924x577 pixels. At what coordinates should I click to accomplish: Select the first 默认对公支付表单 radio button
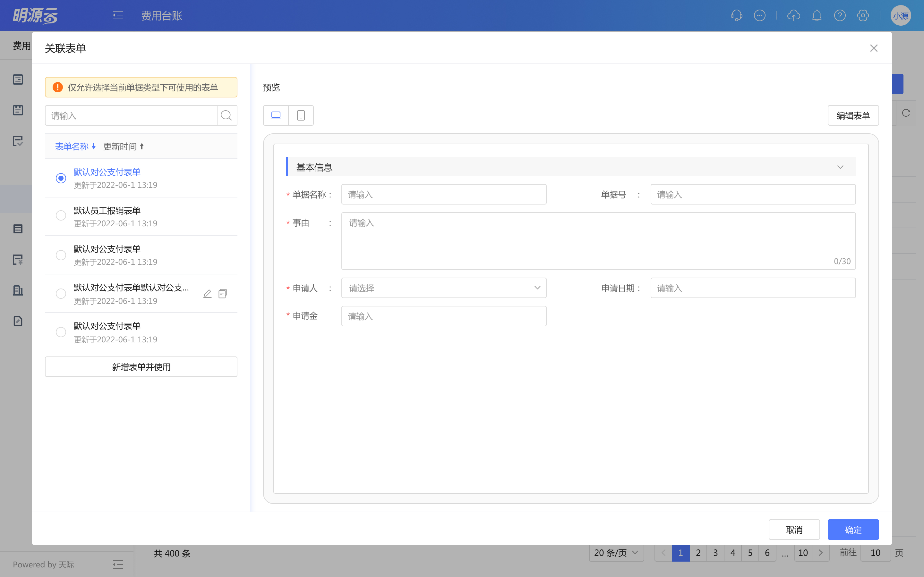point(61,178)
